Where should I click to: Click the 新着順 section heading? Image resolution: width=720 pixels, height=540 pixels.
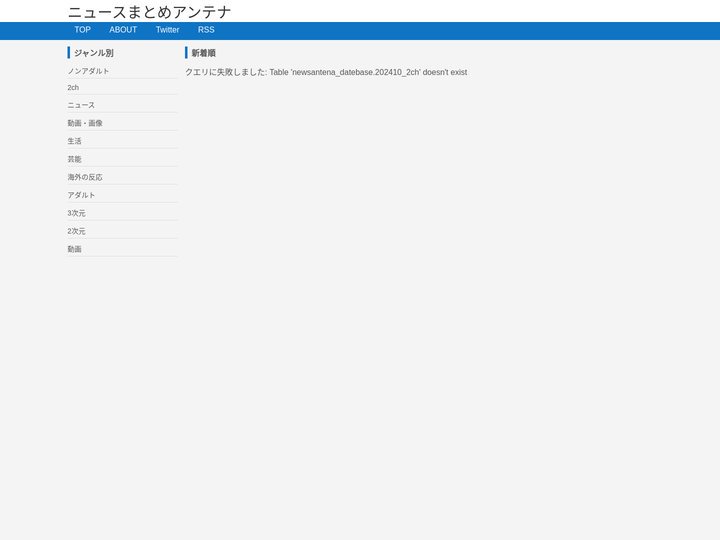coord(203,53)
